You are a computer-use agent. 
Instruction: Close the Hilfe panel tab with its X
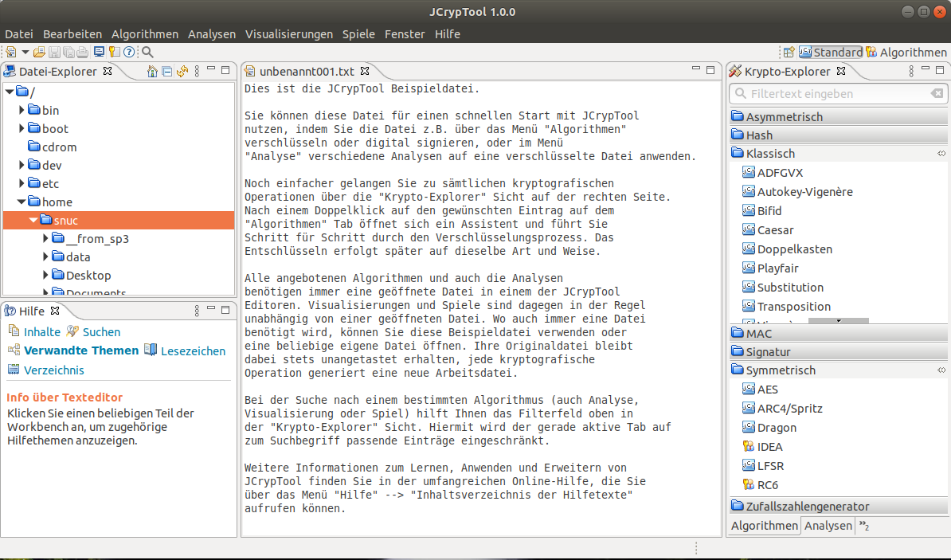tap(55, 311)
